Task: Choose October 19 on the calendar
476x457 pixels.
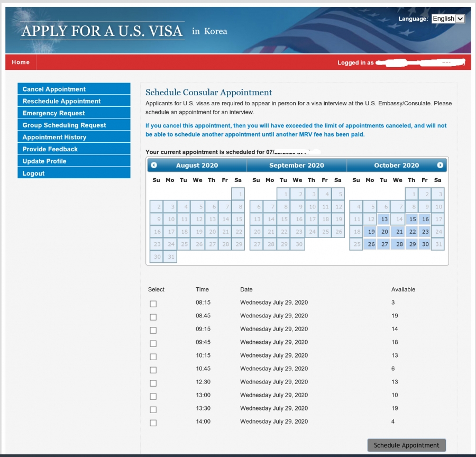Action: click(x=370, y=232)
